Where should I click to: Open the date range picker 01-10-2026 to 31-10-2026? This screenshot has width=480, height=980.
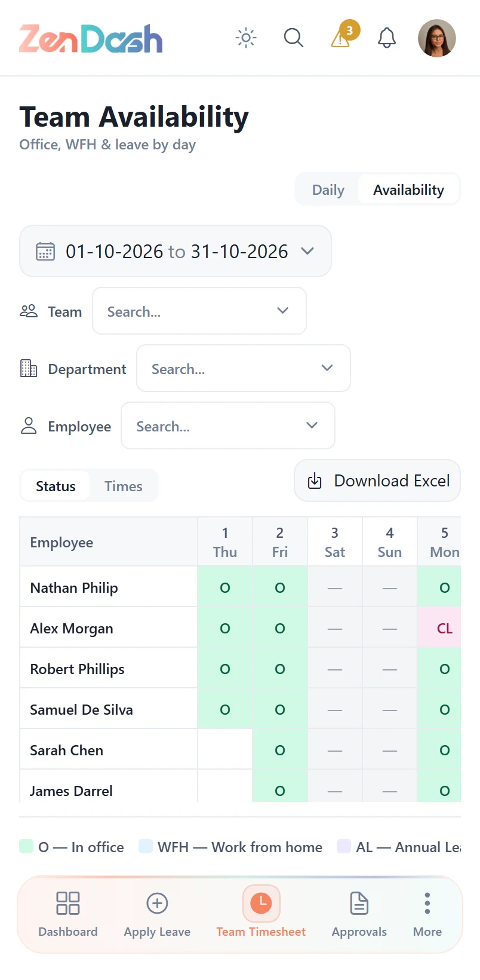click(176, 251)
